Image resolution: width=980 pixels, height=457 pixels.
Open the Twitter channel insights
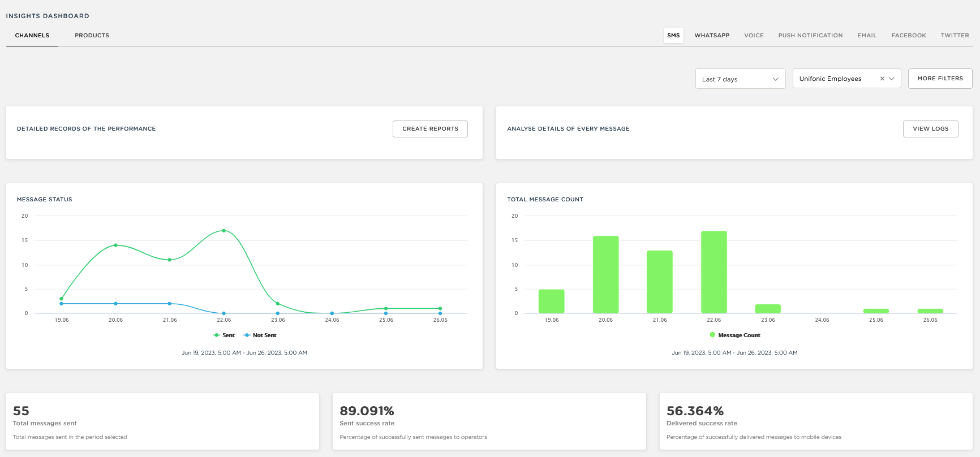click(955, 36)
